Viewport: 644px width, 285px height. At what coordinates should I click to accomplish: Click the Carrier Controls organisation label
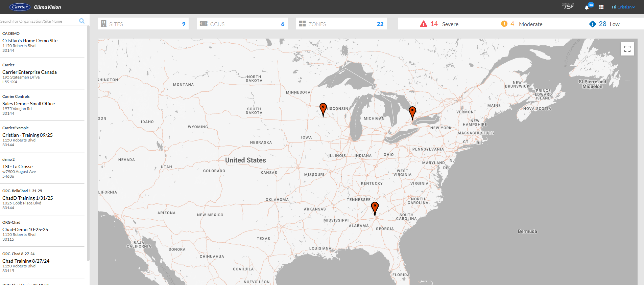(16, 96)
